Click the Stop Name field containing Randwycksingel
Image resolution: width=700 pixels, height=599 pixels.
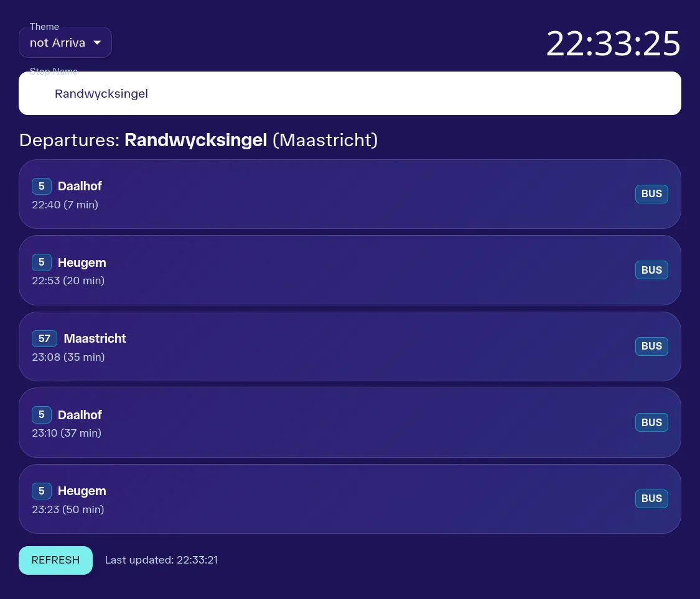[350, 93]
